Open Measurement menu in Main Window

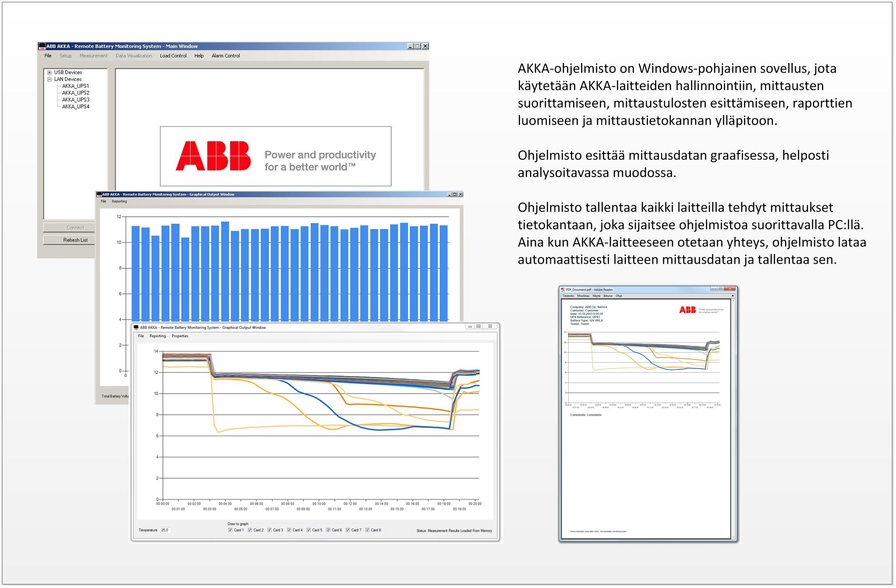tap(93, 56)
